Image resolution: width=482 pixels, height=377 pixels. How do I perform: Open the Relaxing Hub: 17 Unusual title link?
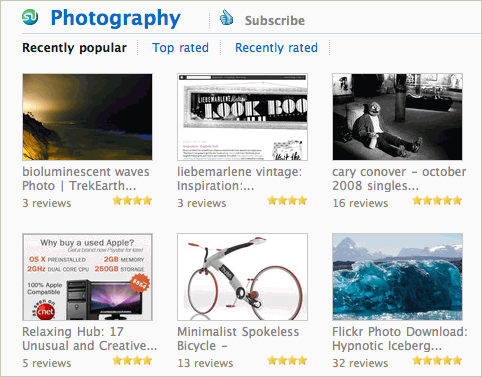click(x=89, y=339)
